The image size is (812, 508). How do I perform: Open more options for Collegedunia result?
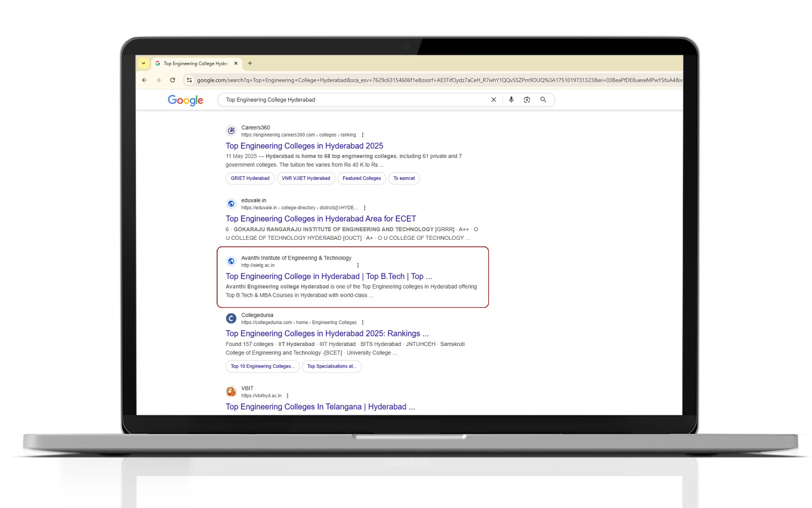coord(362,323)
